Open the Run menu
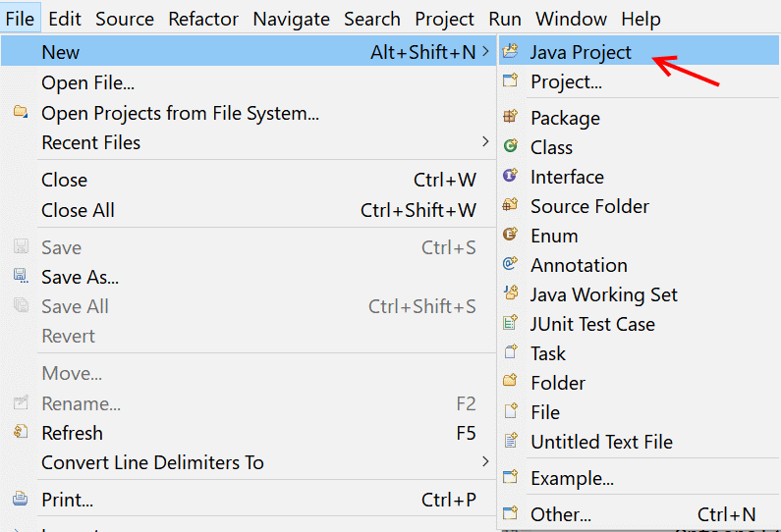 click(505, 19)
